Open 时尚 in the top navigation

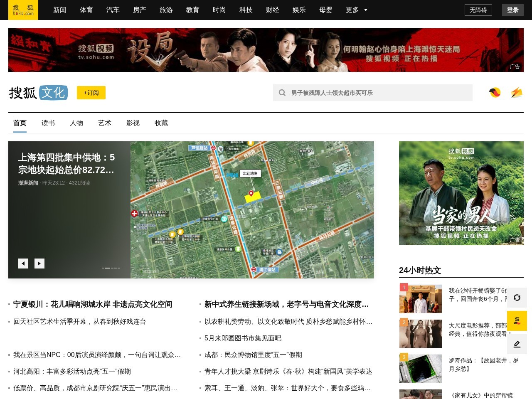point(219,10)
